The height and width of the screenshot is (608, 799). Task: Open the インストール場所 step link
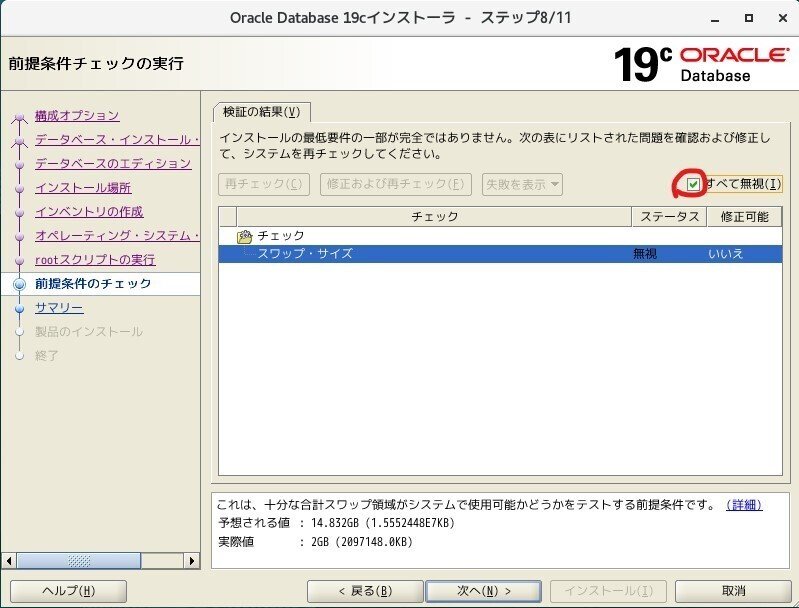83,188
